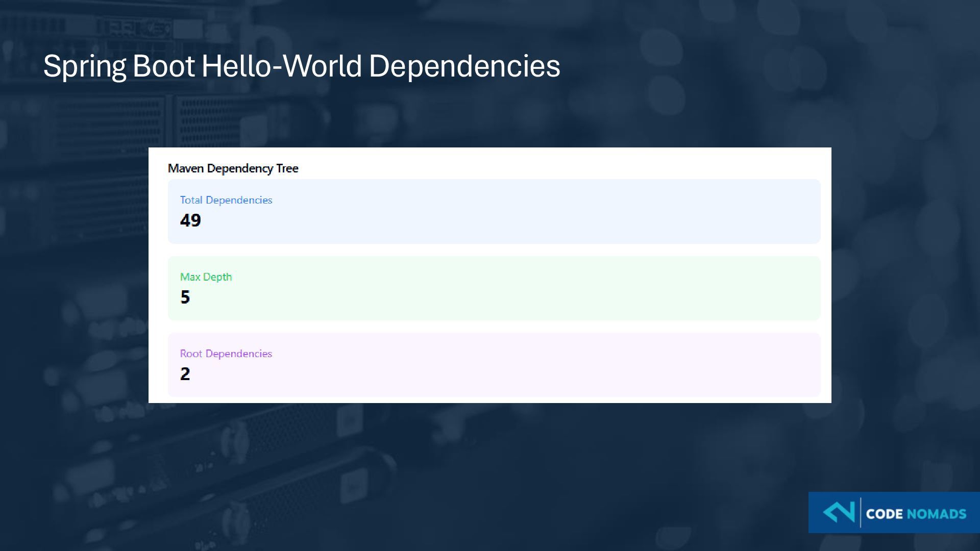Click the Max Depth value 5
The image size is (980, 551).
coord(185,297)
